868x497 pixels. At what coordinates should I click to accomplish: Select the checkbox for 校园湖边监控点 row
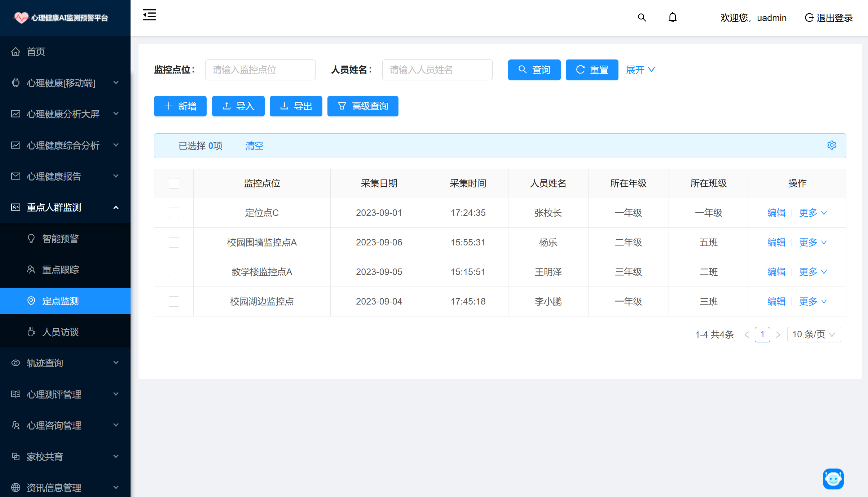click(174, 302)
